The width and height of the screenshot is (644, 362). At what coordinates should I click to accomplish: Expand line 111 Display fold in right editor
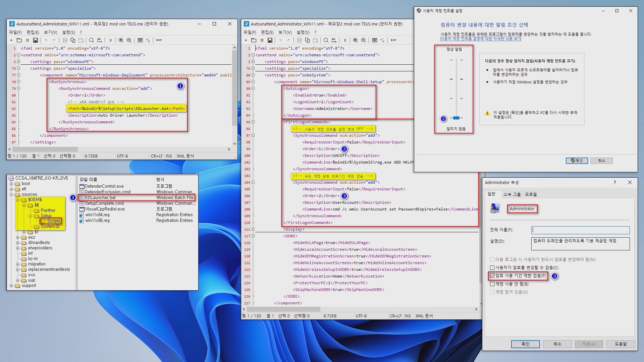click(253, 229)
